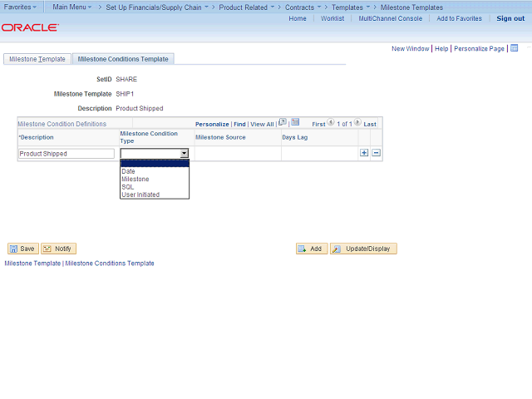
Task: Select the Milestone Conditions Template tab
Action: (x=123, y=59)
